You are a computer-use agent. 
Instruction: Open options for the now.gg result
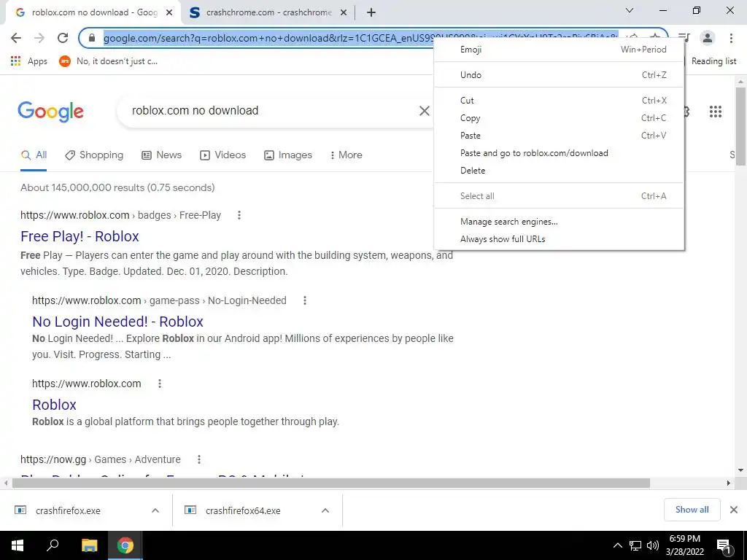(199, 459)
